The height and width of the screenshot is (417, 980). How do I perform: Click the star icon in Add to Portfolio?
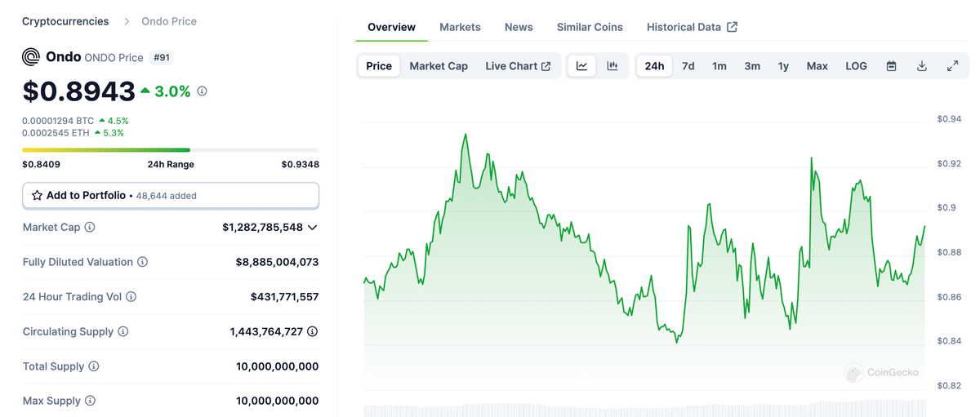pos(37,196)
